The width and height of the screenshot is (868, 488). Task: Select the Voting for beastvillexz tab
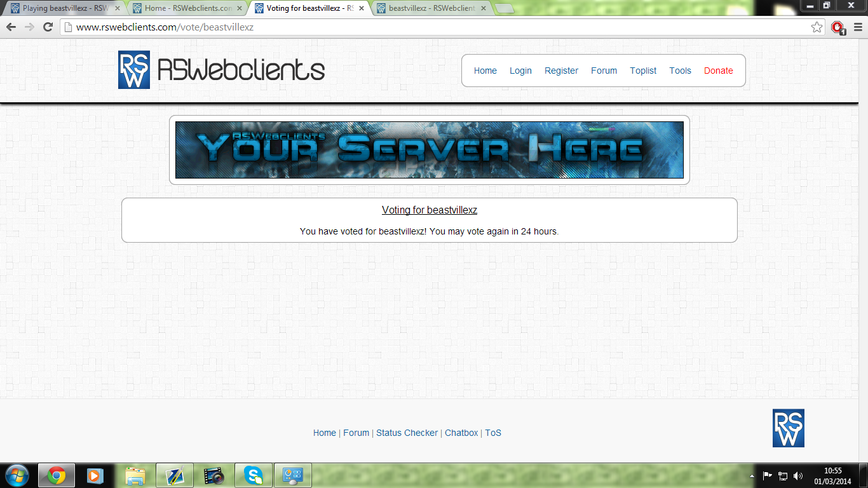pos(309,8)
